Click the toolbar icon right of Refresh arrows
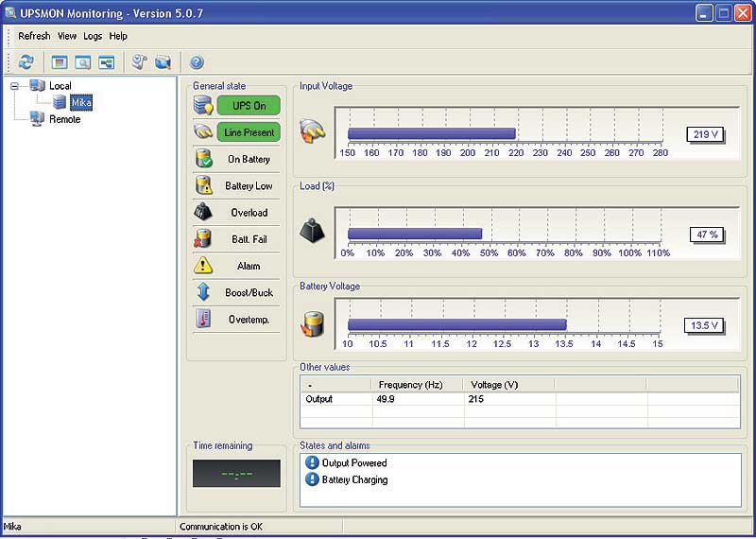 (60, 62)
